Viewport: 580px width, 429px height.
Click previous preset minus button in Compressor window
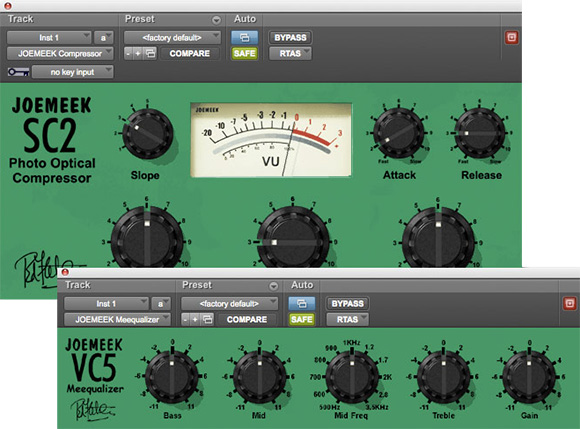(128, 54)
